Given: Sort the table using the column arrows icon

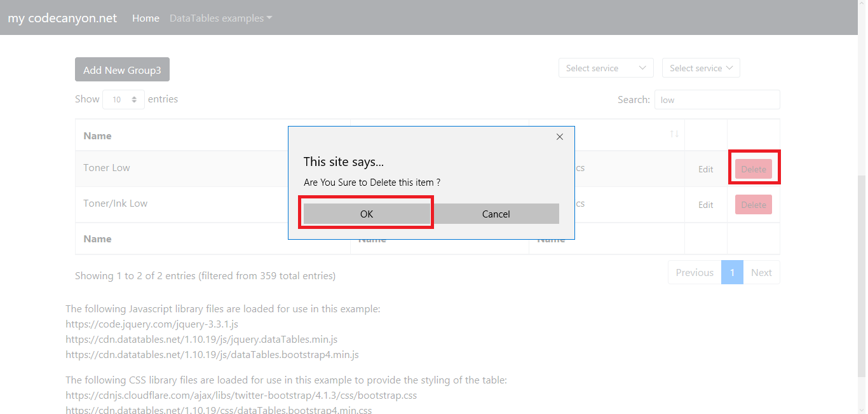Looking at the screenshot, I should pos(674,134).
